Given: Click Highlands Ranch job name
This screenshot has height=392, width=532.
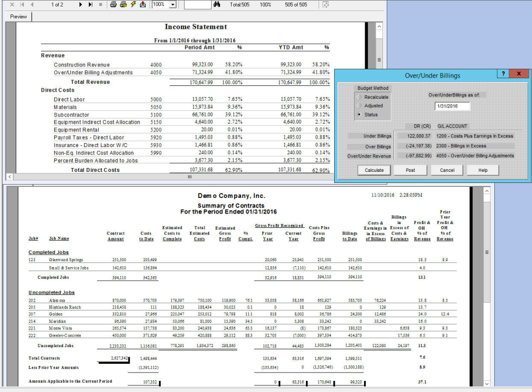Looking at the screenshot, I should pos(65,308).
